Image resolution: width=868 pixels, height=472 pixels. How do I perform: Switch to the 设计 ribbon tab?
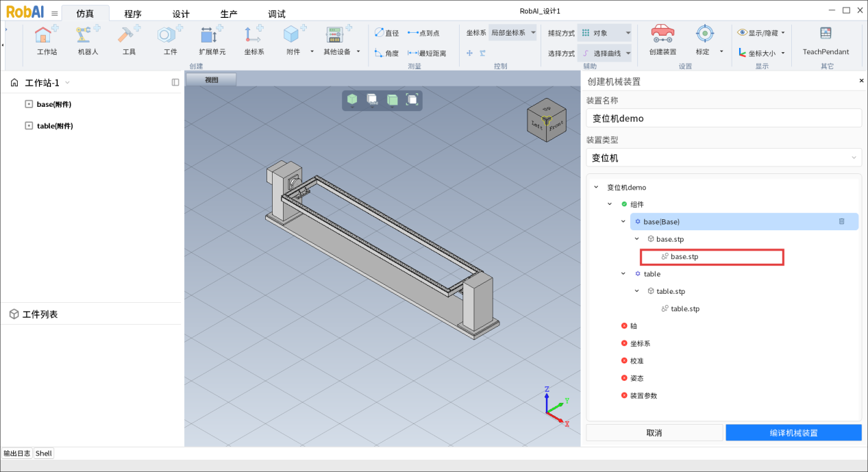click(x=181, y=14)
